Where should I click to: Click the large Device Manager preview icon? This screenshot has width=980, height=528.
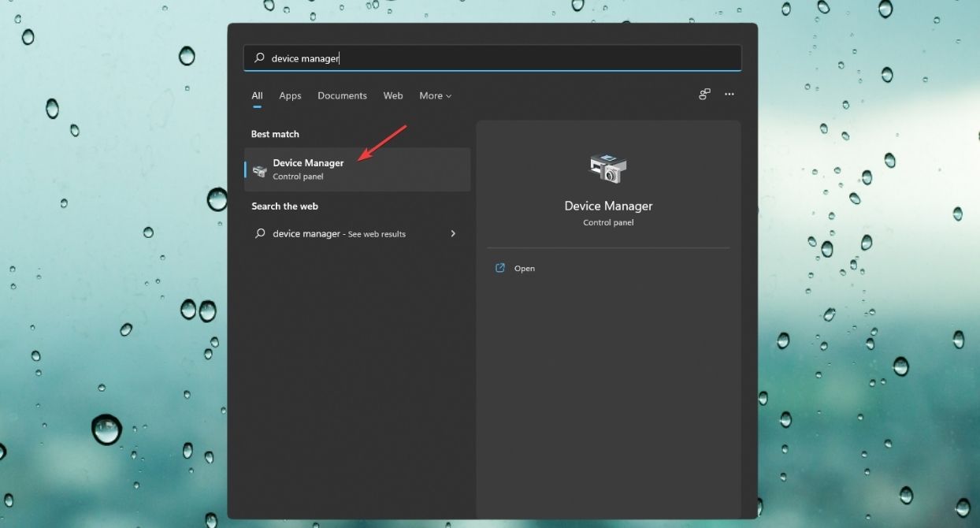[x=608, y=168]
